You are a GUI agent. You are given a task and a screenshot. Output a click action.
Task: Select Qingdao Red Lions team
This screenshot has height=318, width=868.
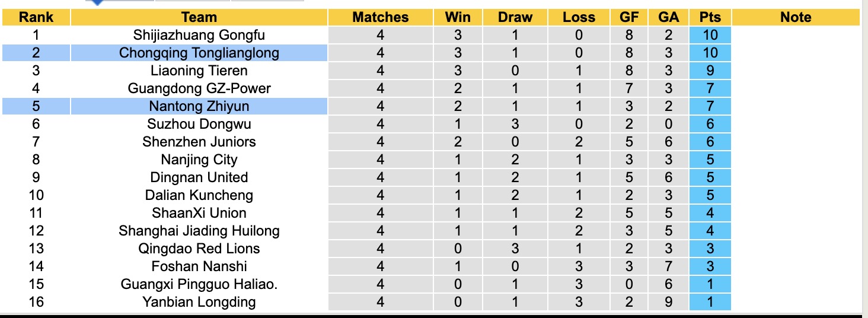coord(199,249)
